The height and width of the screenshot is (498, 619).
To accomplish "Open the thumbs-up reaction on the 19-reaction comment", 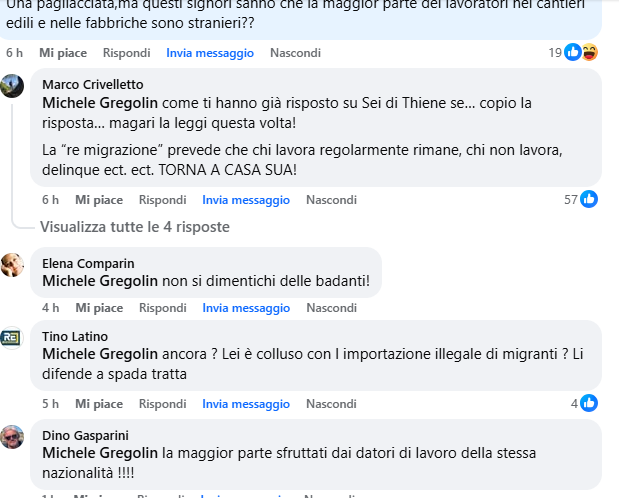I will [x=573, y=52].
